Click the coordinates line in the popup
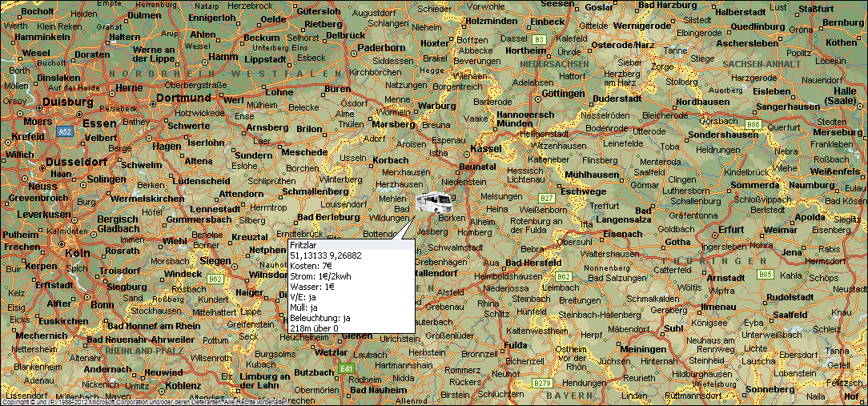This screenshot has height=406, width=868. (x=325, y=255)
